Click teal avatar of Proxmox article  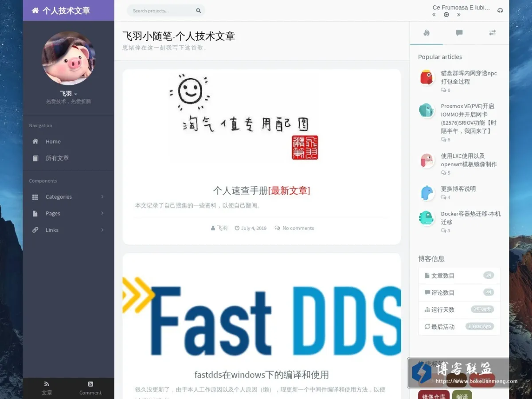pos(426,110)
